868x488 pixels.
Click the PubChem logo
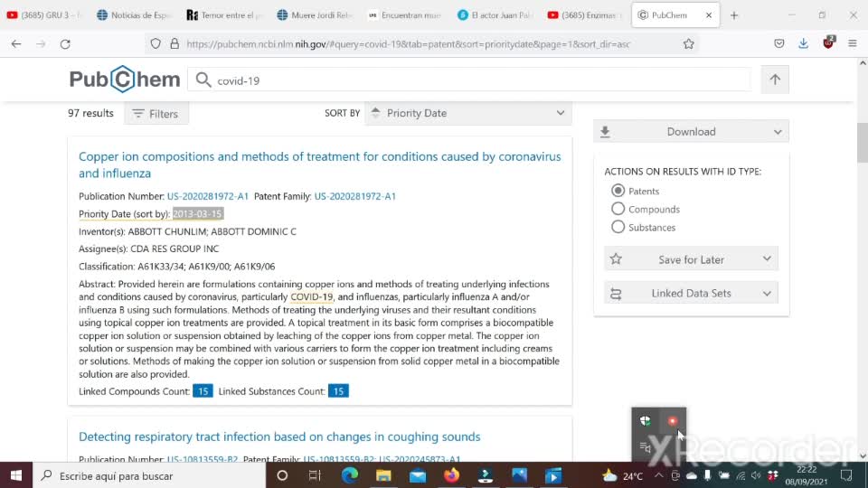pyautogui.click(x=125, y=80)
